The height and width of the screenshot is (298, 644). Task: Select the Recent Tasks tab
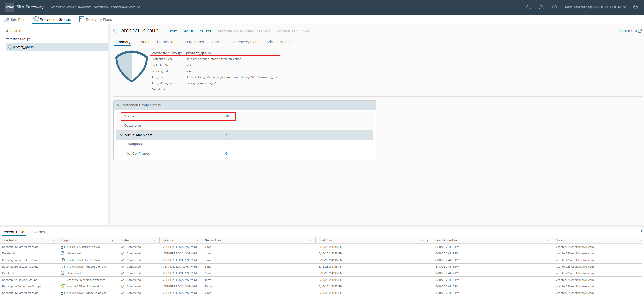tap(14, 232)
